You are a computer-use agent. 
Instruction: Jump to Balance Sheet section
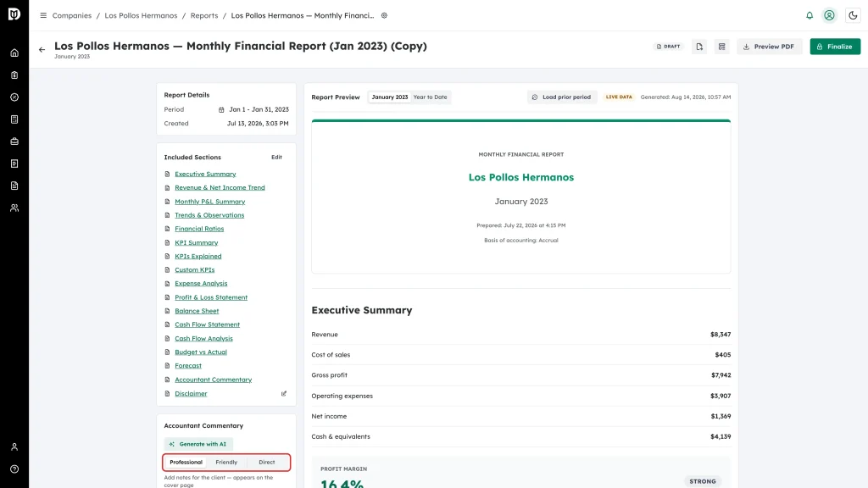[197, 311]
